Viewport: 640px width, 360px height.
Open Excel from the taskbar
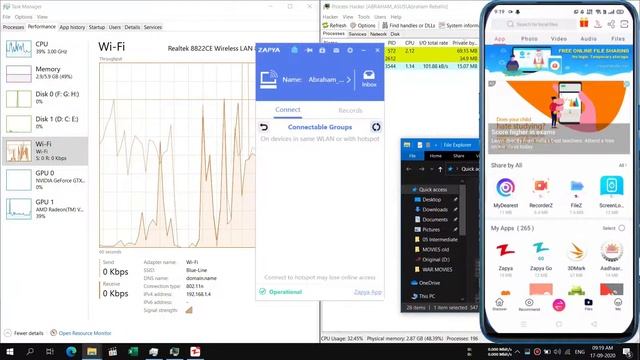(133, 351)
